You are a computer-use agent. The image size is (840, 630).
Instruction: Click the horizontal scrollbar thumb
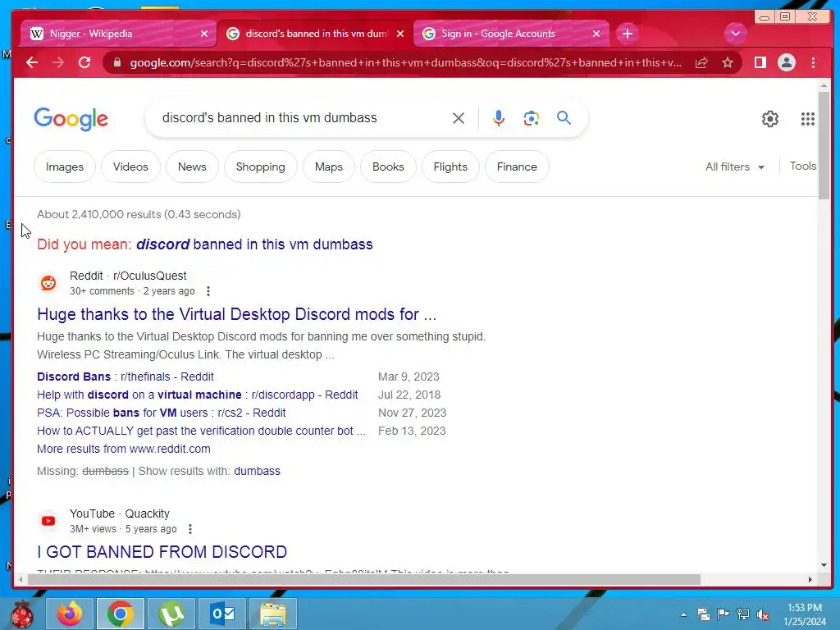(363, 580)
